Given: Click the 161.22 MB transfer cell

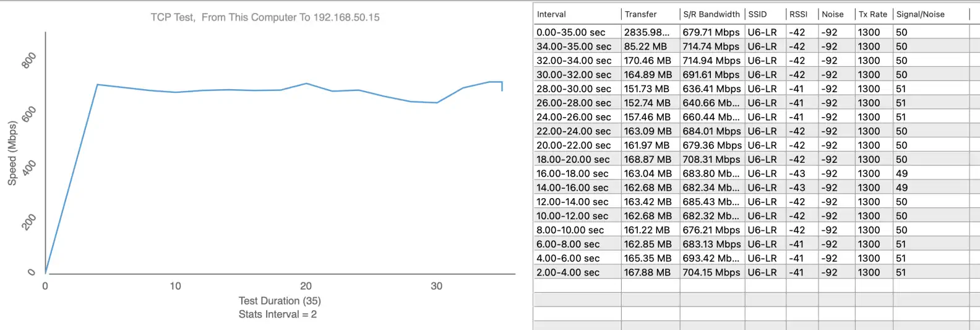Looking at the screenshot, I should [647, 230].
